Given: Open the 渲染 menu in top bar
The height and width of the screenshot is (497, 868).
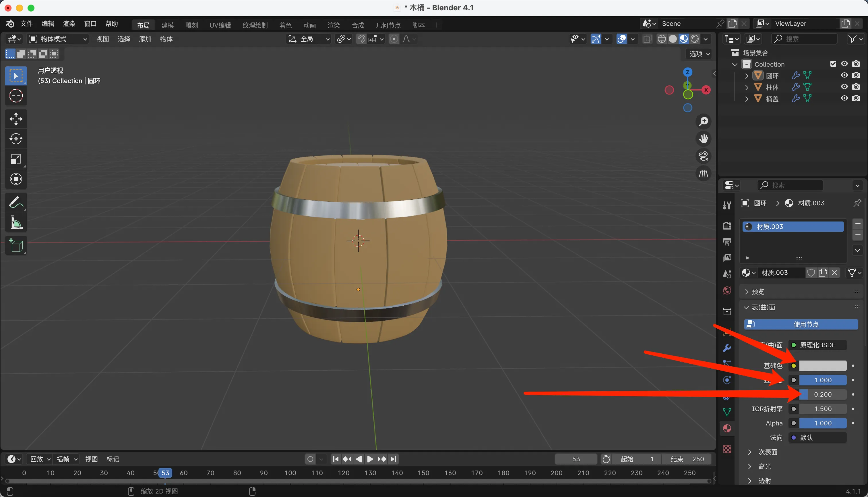Looking at the screenshot, I should [69, 24].
